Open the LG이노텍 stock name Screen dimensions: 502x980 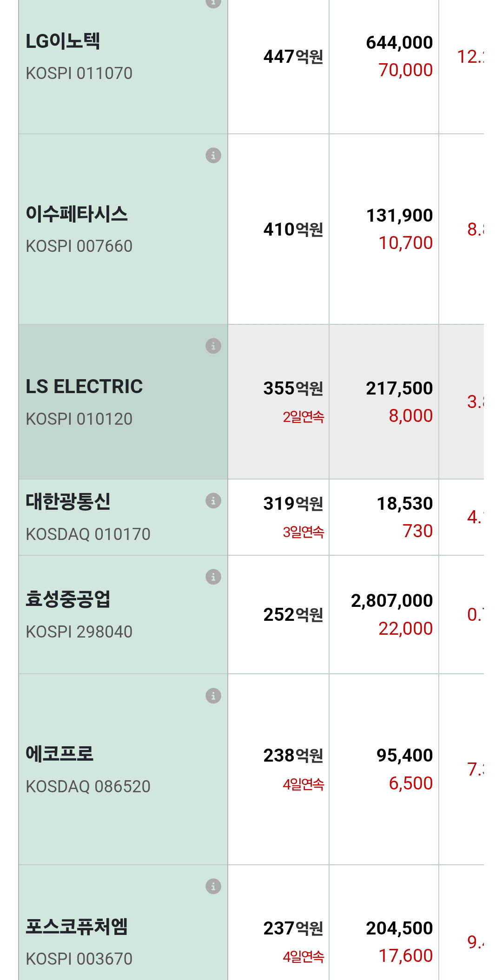pos(63,41)
